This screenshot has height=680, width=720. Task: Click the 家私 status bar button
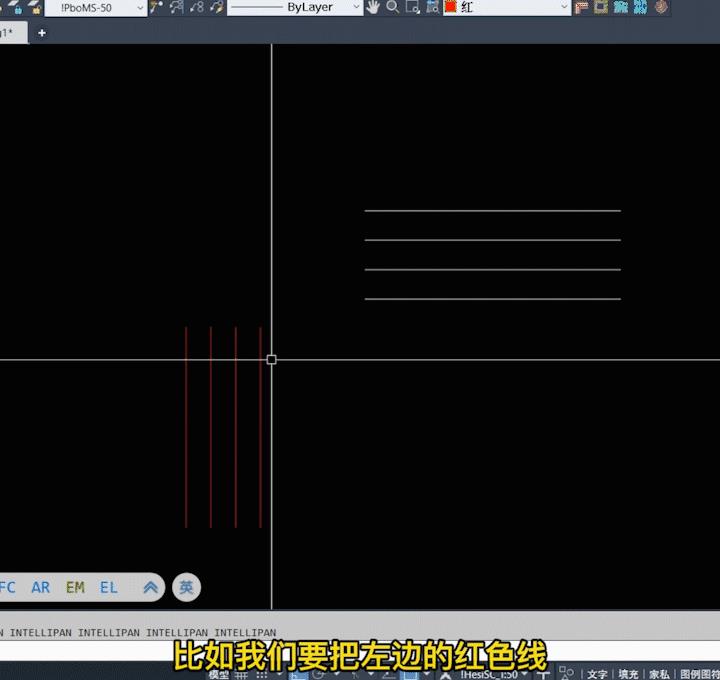[659, 674]
